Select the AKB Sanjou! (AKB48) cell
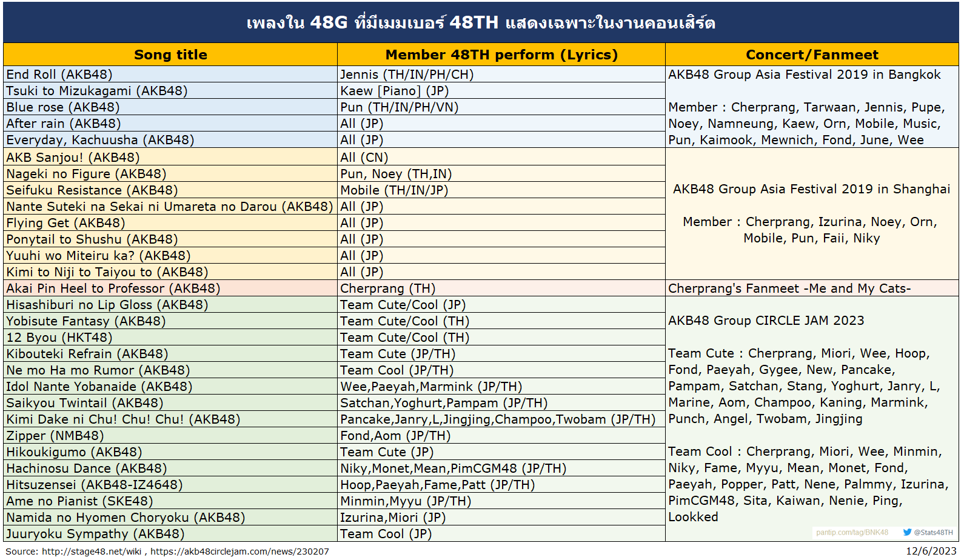This screenshot has height=560, width=964. pos(170,158)
